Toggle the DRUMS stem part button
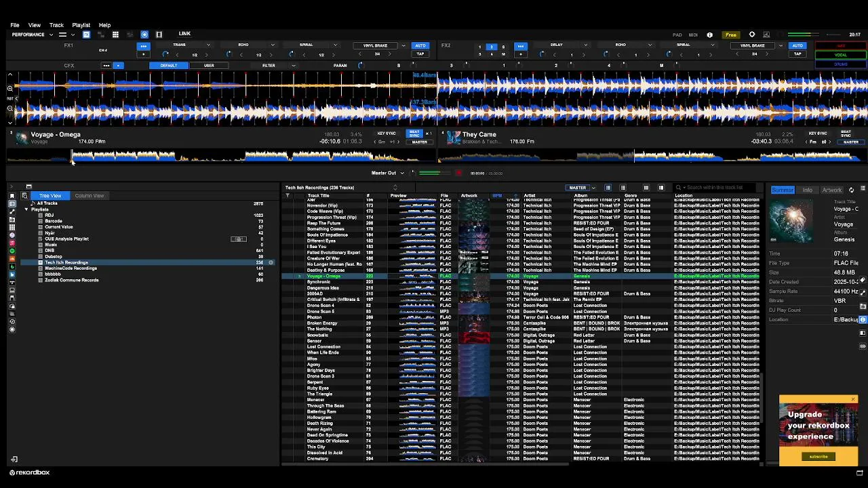Viewport: 868px width, 488px height. pos(841,64)
